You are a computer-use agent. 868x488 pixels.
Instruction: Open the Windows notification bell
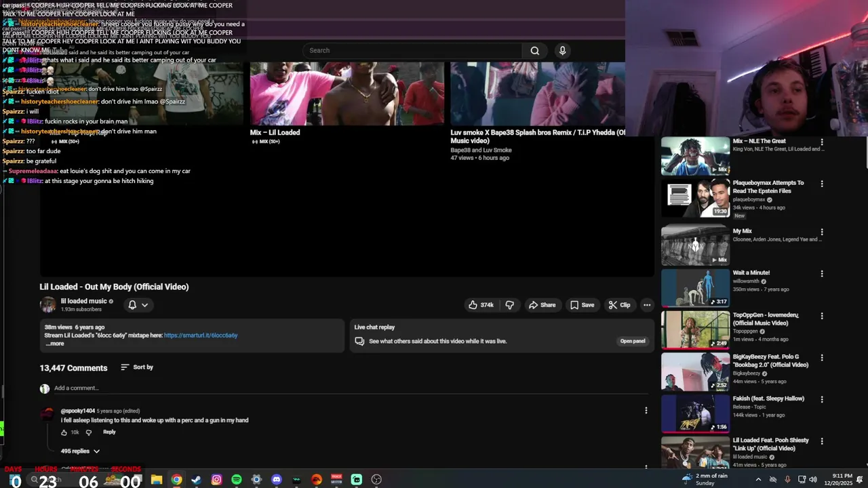pyautogui.click(x=860, y=480)
